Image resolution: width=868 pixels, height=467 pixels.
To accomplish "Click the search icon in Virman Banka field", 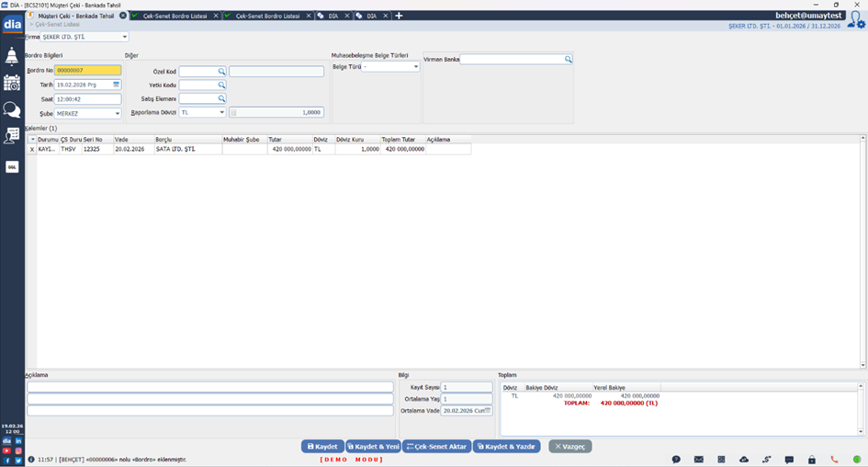I will [568, 60].
